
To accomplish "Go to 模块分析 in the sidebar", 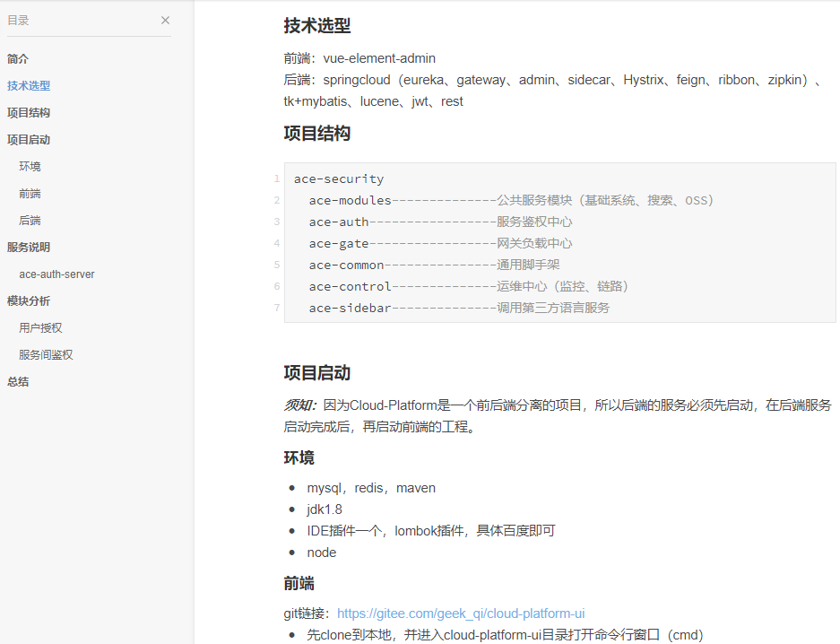I will coord(29,301).
